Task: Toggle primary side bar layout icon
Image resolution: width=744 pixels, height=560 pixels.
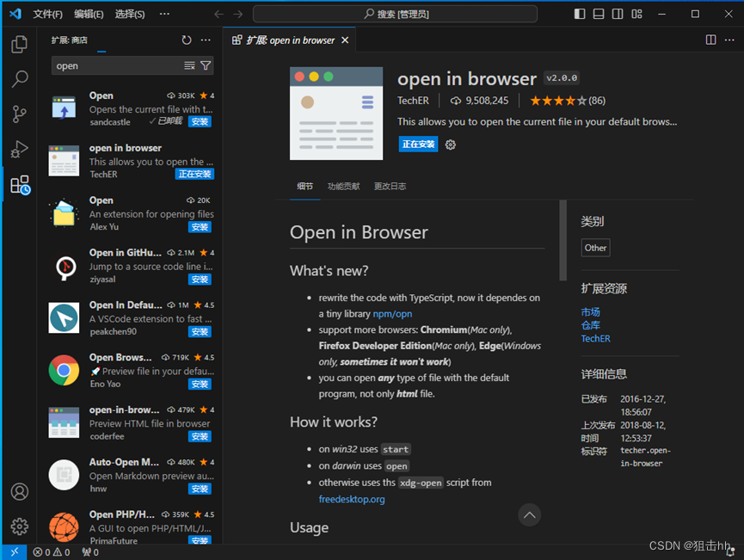Action: 580,14
